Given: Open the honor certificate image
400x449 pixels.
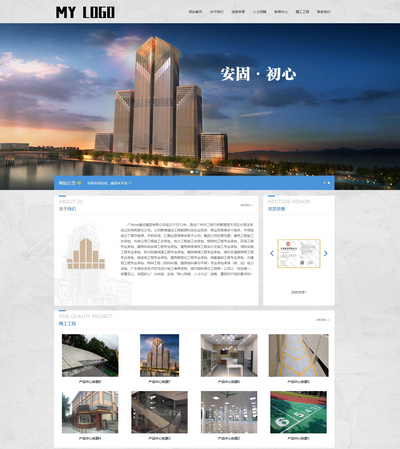Looking at the screenshot, I should point(299,253).
